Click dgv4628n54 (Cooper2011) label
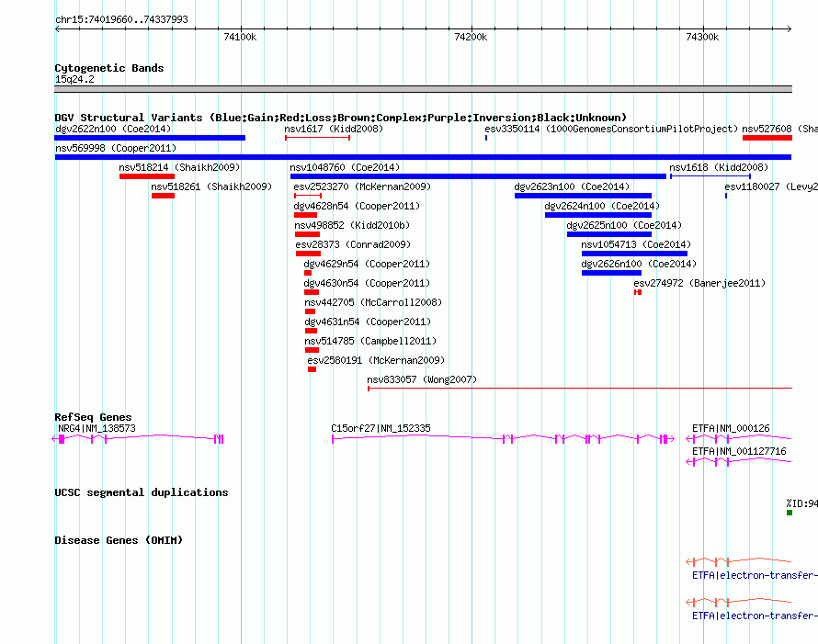The image size is (818, 644). coord(357,206)
